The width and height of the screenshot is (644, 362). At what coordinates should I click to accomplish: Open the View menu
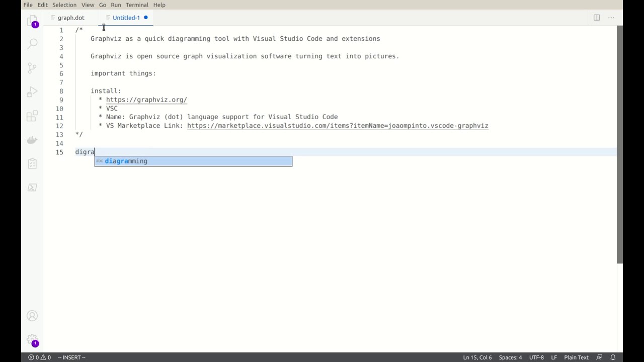point(88,5)
